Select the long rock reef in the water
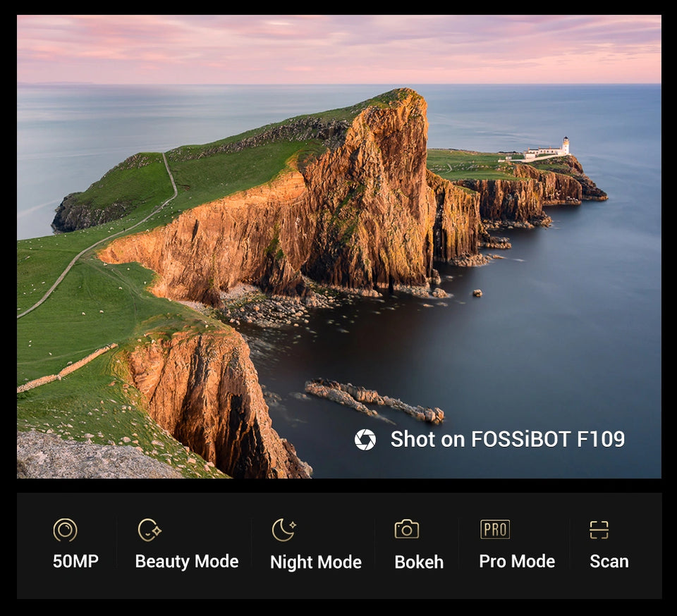Viewport: 677px width, 616px height. (x=374, y=400)
